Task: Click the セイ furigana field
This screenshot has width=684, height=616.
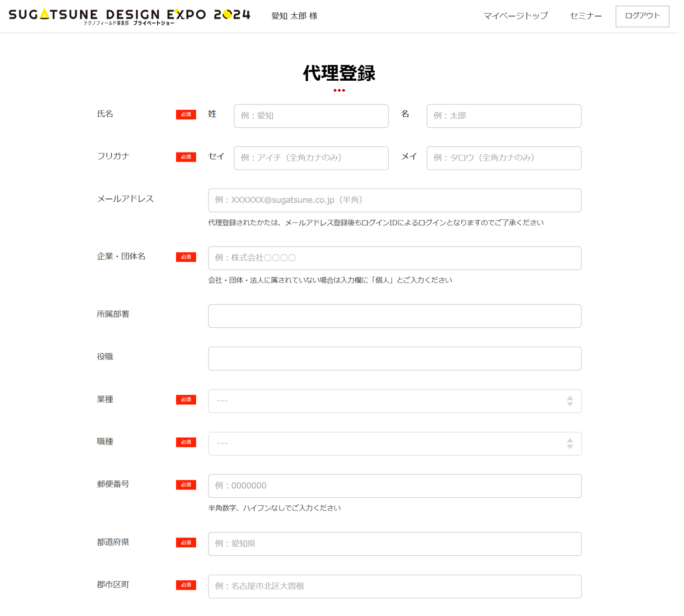Action: click(x=311, y=158)
